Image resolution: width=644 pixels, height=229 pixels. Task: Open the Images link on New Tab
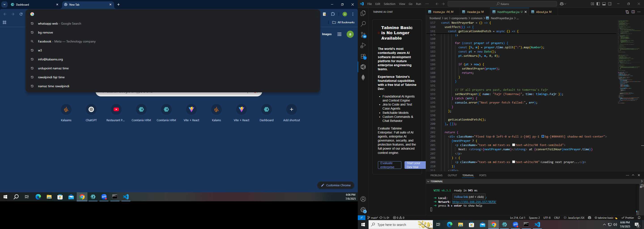(327, 34)
